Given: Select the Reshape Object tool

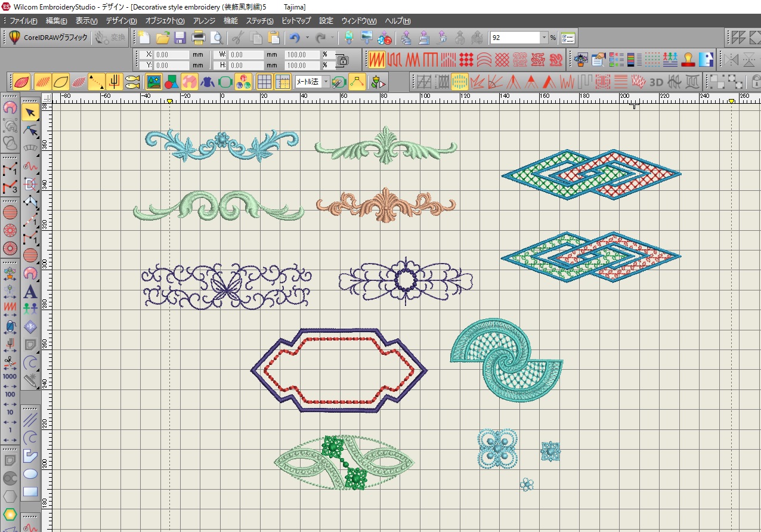Looking at the screenshot, I should 30,131.
